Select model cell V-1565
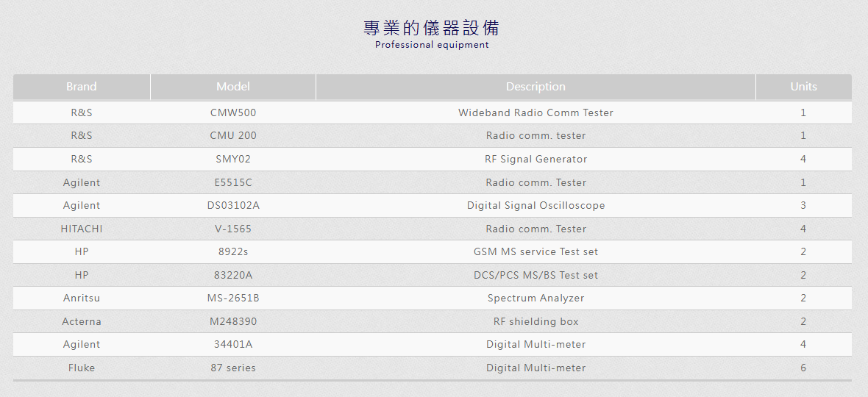Viewport: 868px width, 397px height. 233,229
